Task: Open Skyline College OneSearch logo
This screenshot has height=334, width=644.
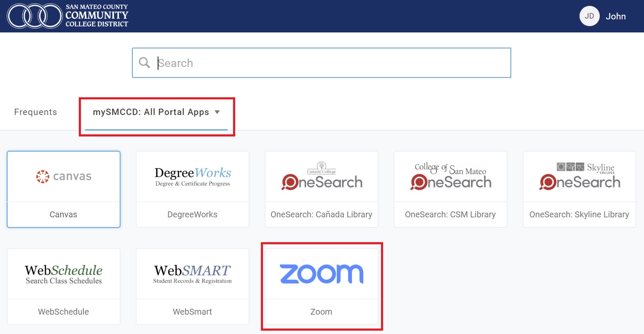Action: (x=580, y=176)
